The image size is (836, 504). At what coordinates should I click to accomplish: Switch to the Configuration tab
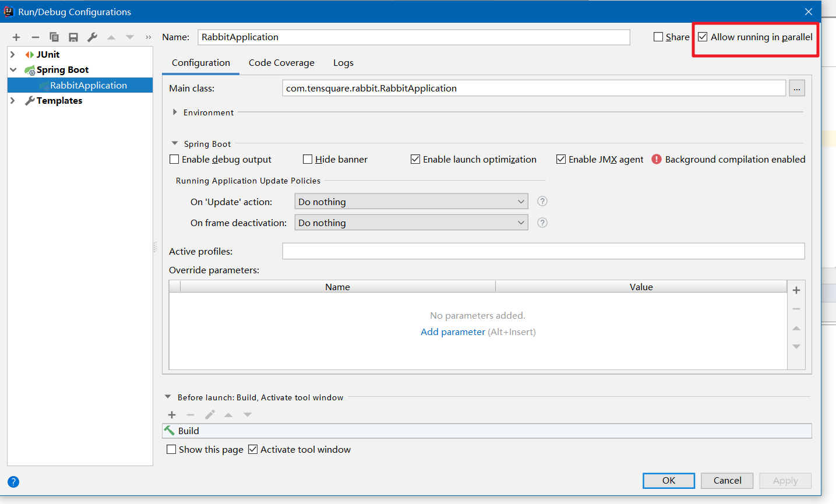coord(201,62)
